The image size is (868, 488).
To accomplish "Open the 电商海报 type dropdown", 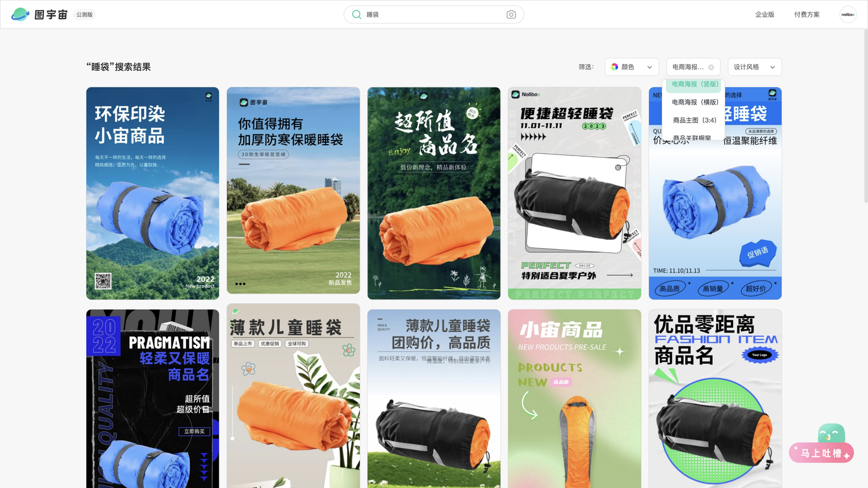I will click(x=693, y=67).
